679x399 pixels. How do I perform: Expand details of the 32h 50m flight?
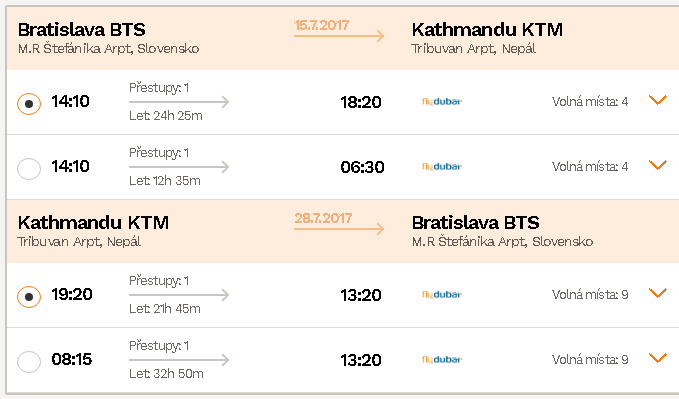coord(658,358)
